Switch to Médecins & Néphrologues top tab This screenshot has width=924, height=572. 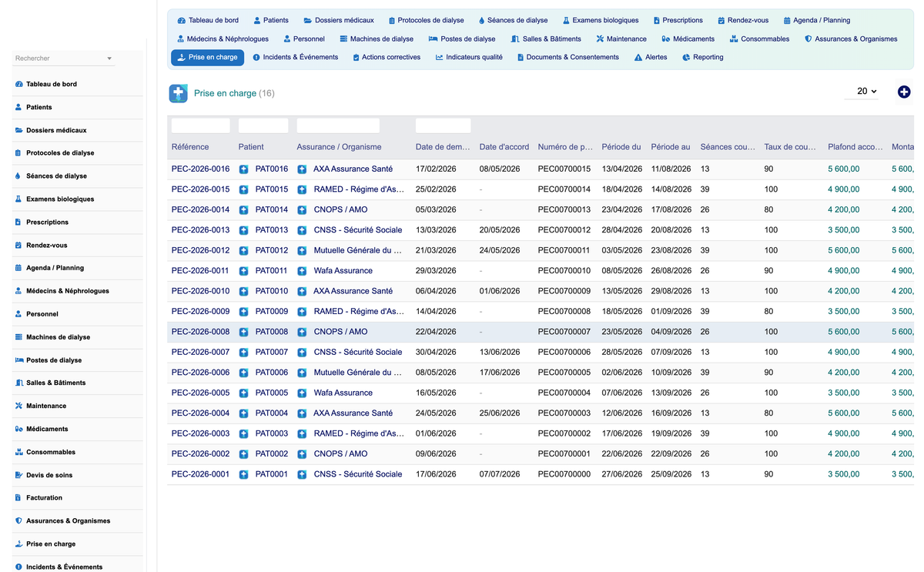(x=223, y=39)
